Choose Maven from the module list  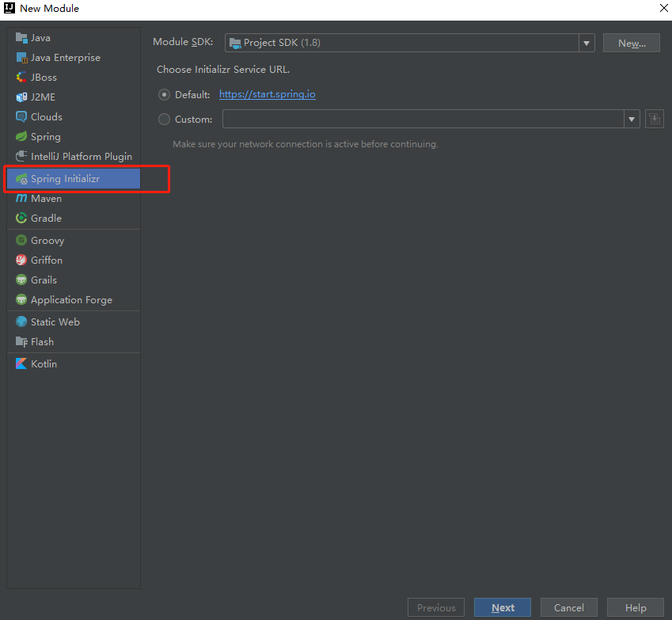(x=74, y=199)
